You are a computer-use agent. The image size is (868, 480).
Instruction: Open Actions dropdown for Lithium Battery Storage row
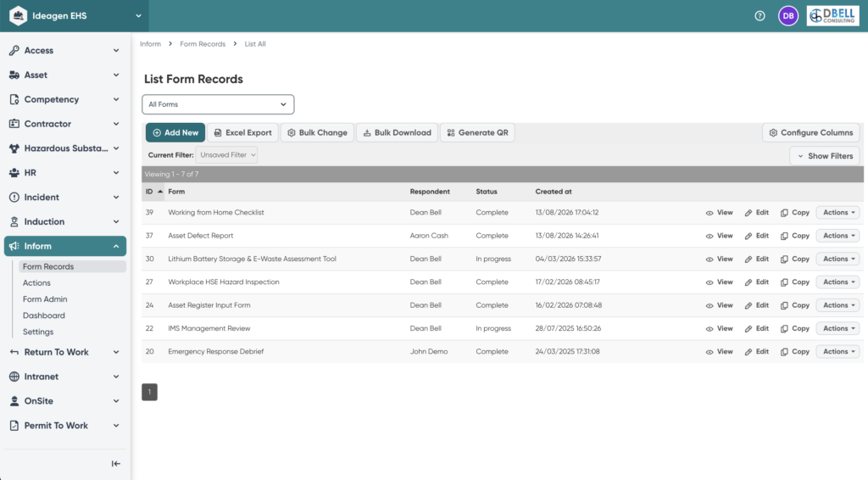[837, 260]
